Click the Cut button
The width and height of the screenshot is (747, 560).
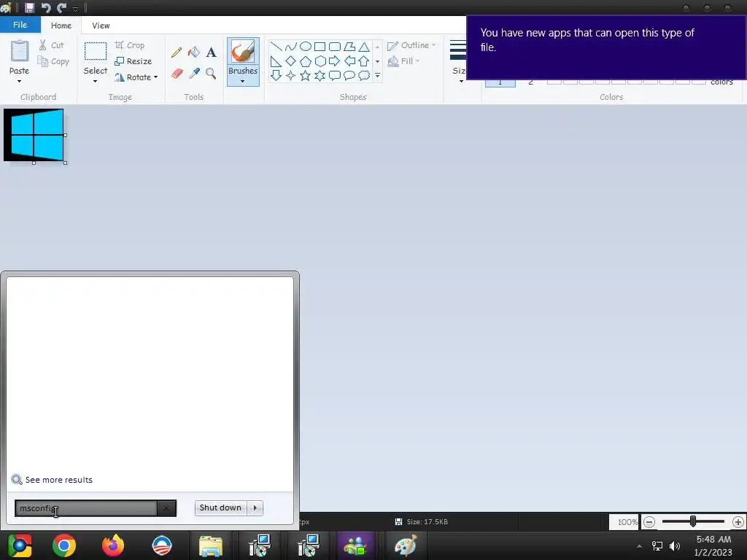pos(51,45)
